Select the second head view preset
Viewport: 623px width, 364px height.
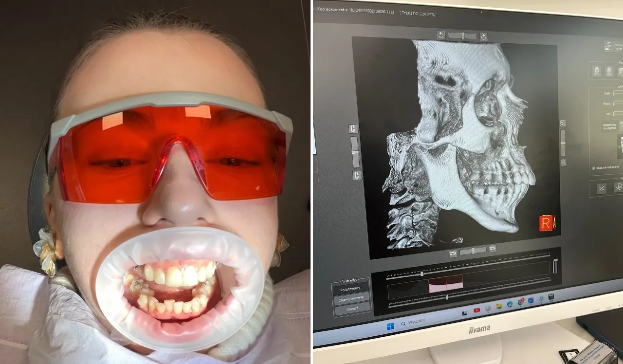(x=609, y=72)
